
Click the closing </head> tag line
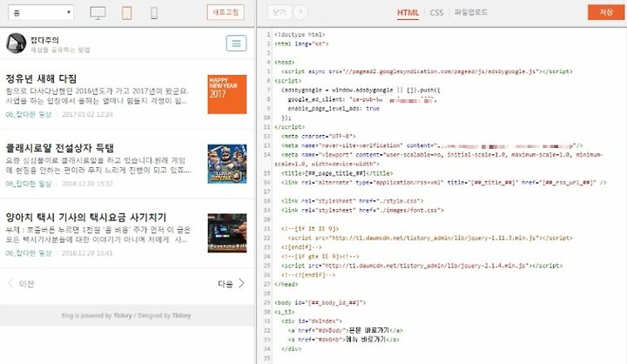point(287,285)
